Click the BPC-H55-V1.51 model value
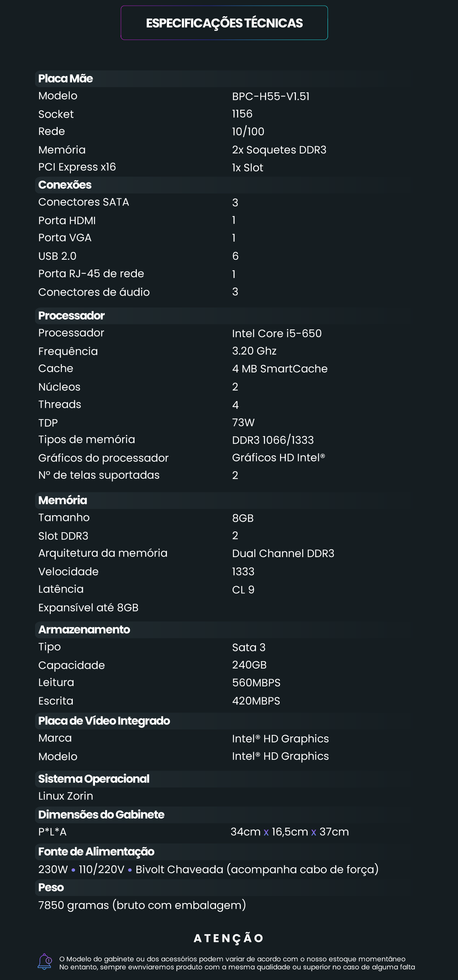Viewport: 458px width, 980px height. 270,96
